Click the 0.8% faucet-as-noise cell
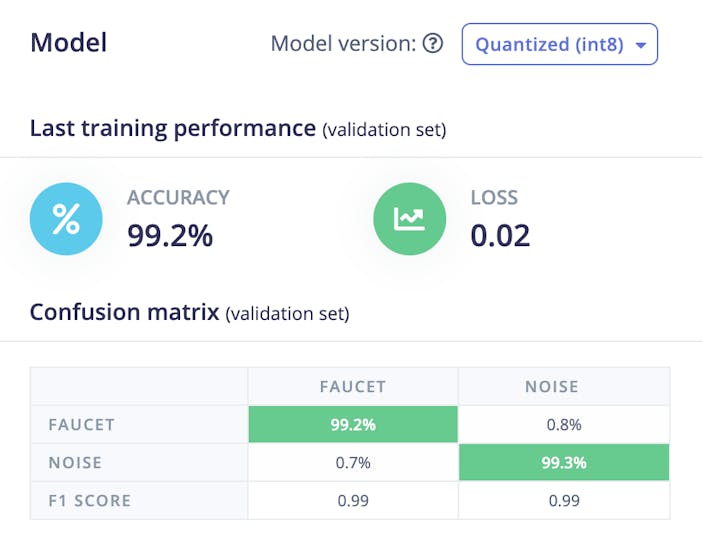This screenshot has height=555, width=702. point(564,424)
